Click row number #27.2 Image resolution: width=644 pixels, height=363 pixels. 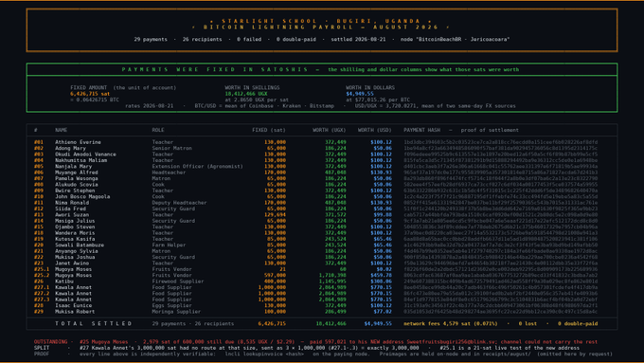pyautogui.click(x=42, y=294)
